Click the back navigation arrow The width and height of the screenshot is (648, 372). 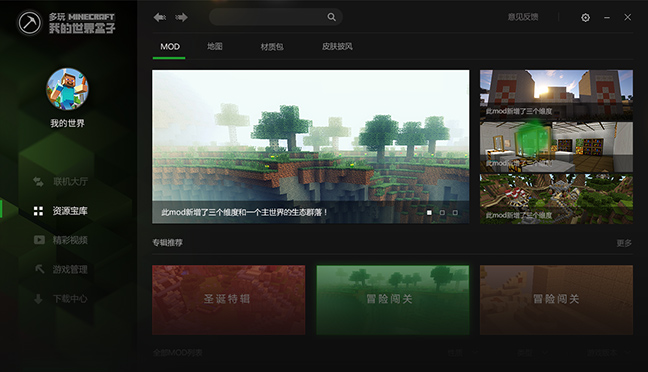pyautogui.click(x=160, y=17)
